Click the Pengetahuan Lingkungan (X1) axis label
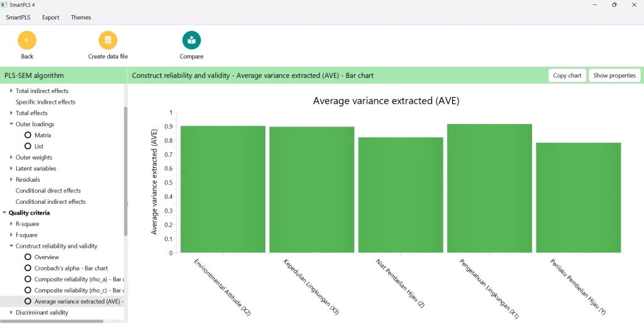Viewport: 644px width, 324px height. click(x=489, y=289)
